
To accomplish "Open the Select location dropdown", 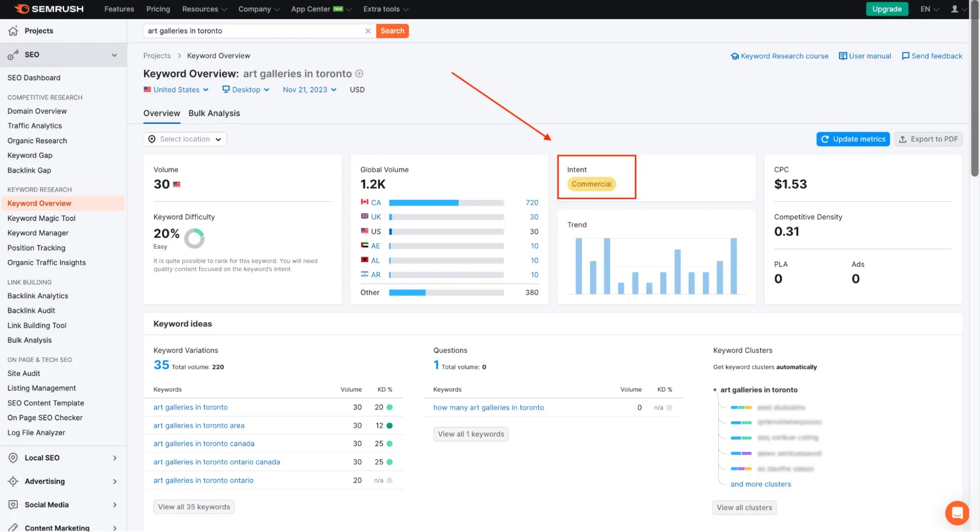I will [185, 139].
